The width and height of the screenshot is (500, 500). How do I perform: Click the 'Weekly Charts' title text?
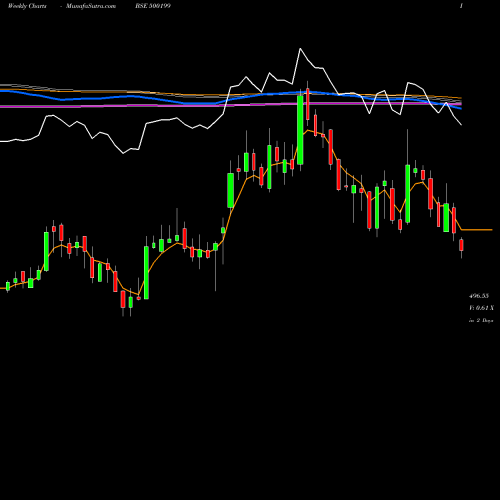27,6
